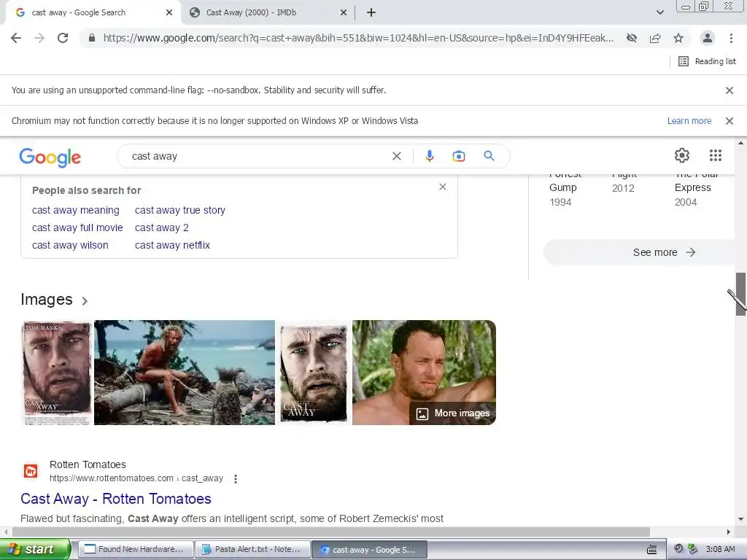This screenshot has height=560, width=747.
Task: Switch to Pasta Alert.txt Notepad window
Action: (x=253, y=549)
